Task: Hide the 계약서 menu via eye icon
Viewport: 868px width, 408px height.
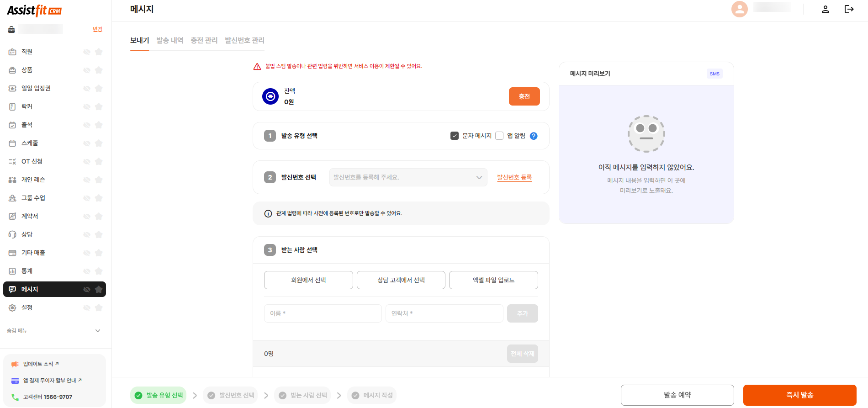Action: (87, 216)
